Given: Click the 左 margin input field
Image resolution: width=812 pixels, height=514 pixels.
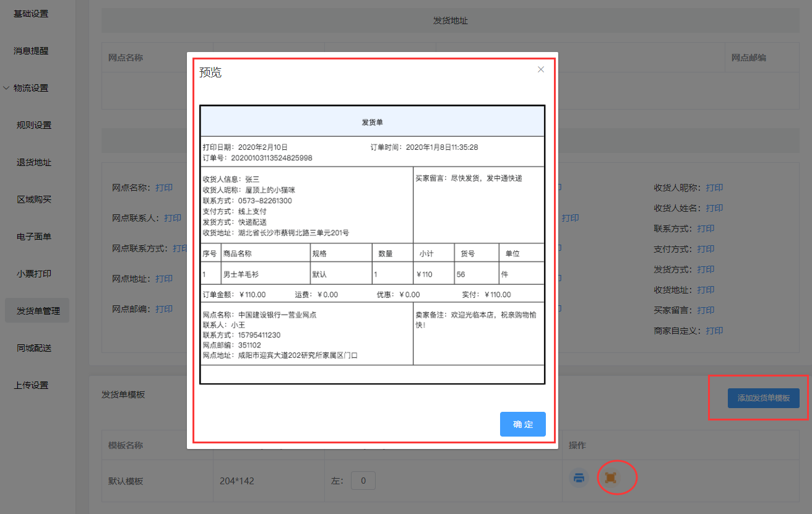Looking at the screenshot, I should pyautogui.click(x=363, y=481).
